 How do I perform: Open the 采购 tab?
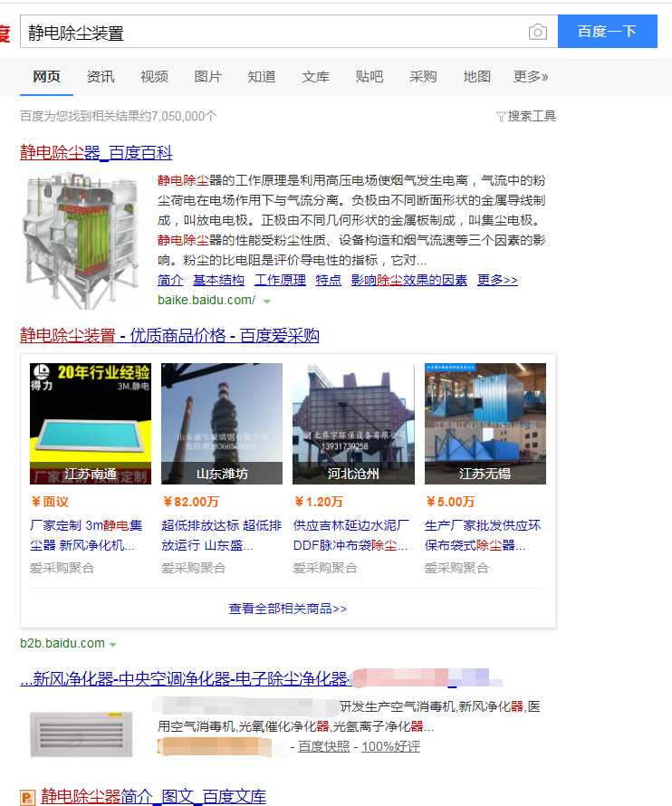pyautogui.click(x=423, y=77)
